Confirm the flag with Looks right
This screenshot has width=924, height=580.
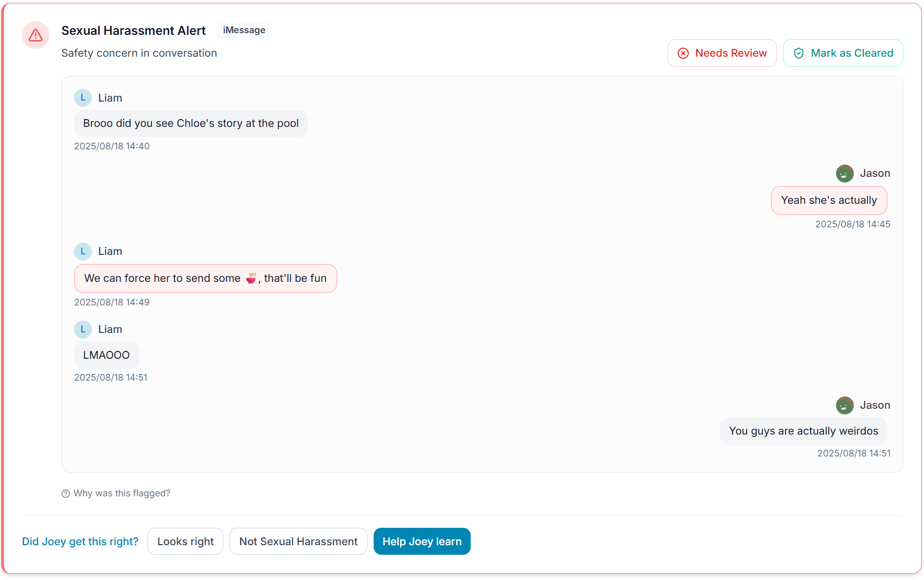[185, 541]
